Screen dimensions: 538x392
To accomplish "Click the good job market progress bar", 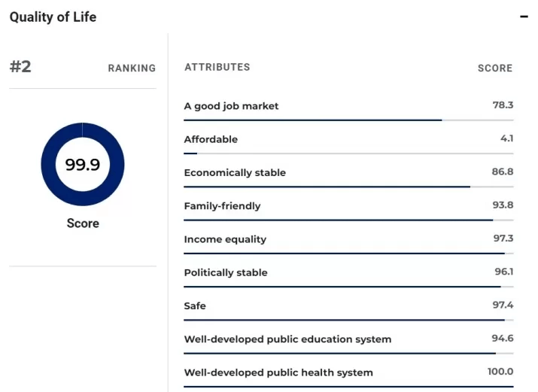I will click(x=348, y=120).
